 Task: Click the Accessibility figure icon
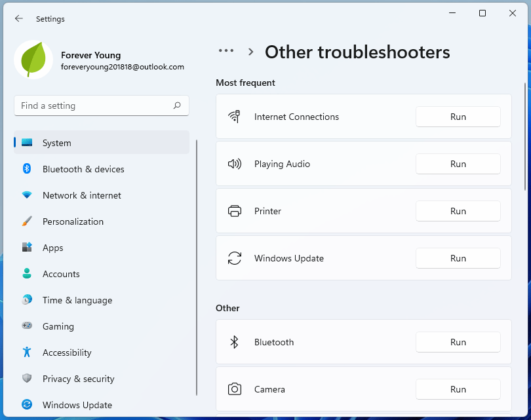coord(27,352)
